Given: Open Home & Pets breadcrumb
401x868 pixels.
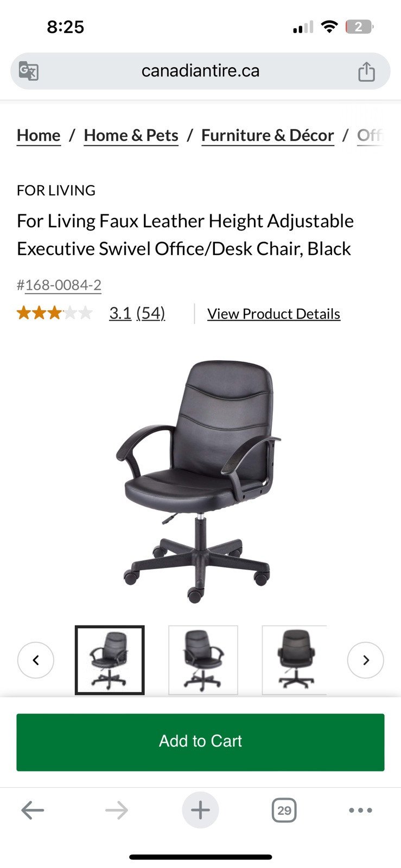Looking at the screenshot, I should coord(131,135).
